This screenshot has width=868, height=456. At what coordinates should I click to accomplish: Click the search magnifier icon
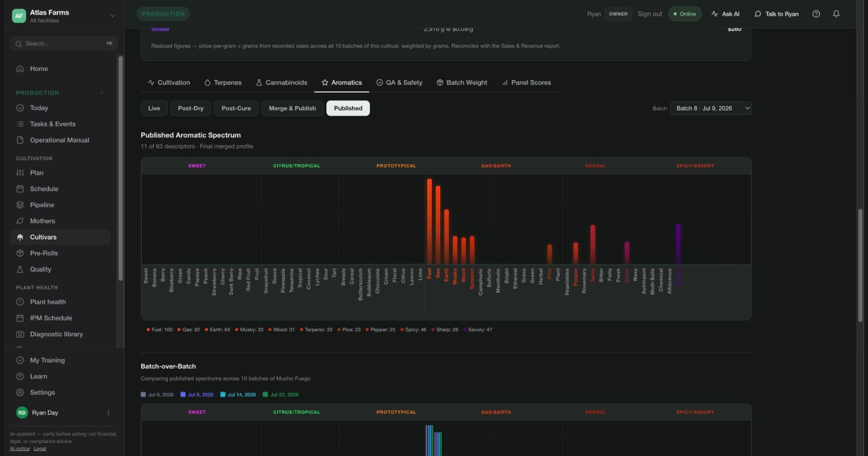pyautogui.click(x=19, y=44)
